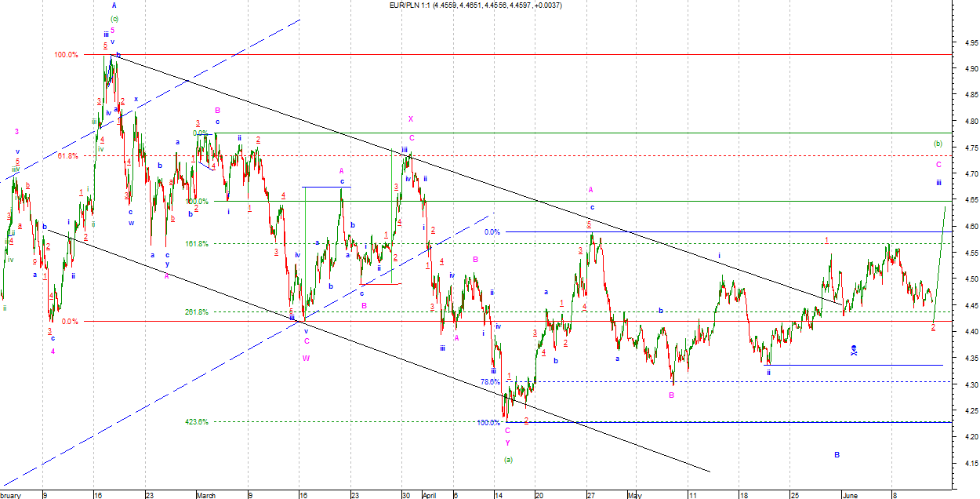This screenshot has width=980, height=499.
Task: Jump to June on the date axis
Action: 850,495
